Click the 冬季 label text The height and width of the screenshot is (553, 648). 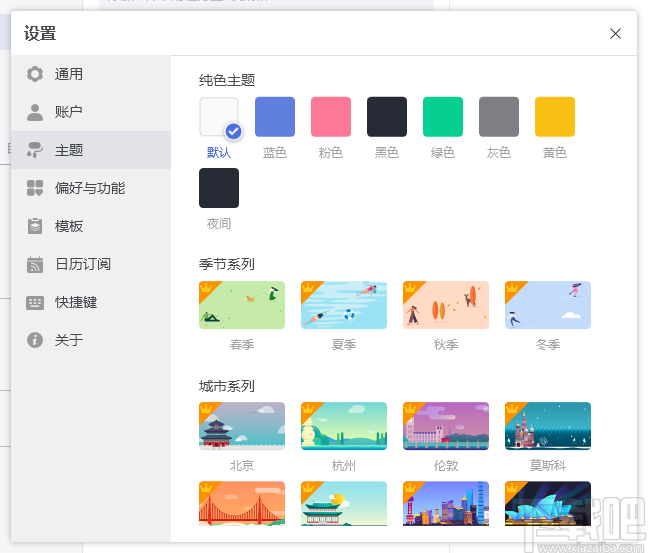548,345
